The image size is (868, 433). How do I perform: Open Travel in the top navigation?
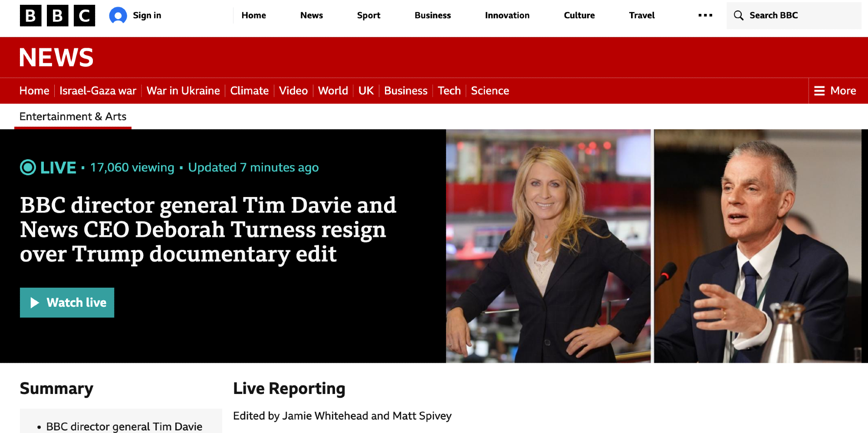tap(641, 16)
